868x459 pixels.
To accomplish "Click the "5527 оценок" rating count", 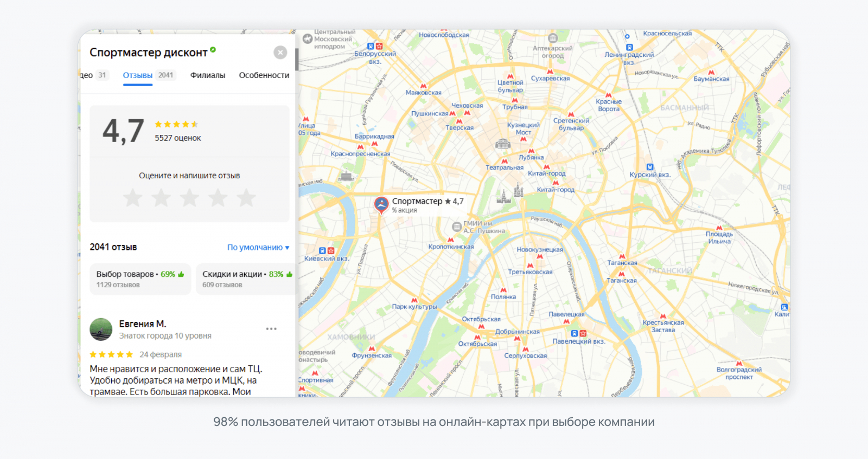I will tap(178, 138).
